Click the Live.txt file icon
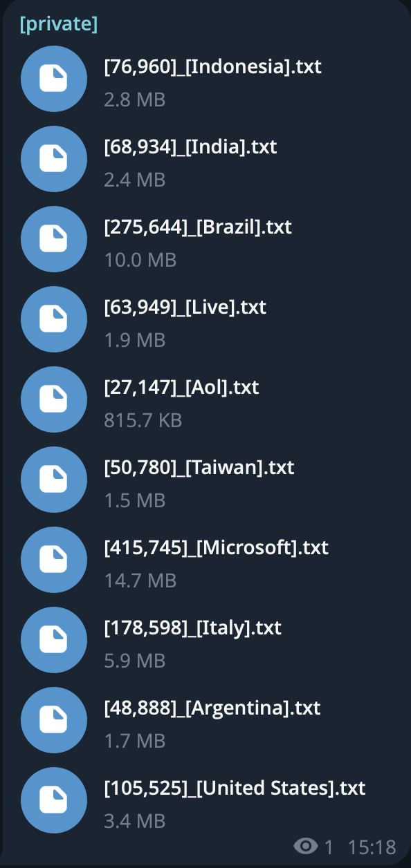 click(54, 319)
